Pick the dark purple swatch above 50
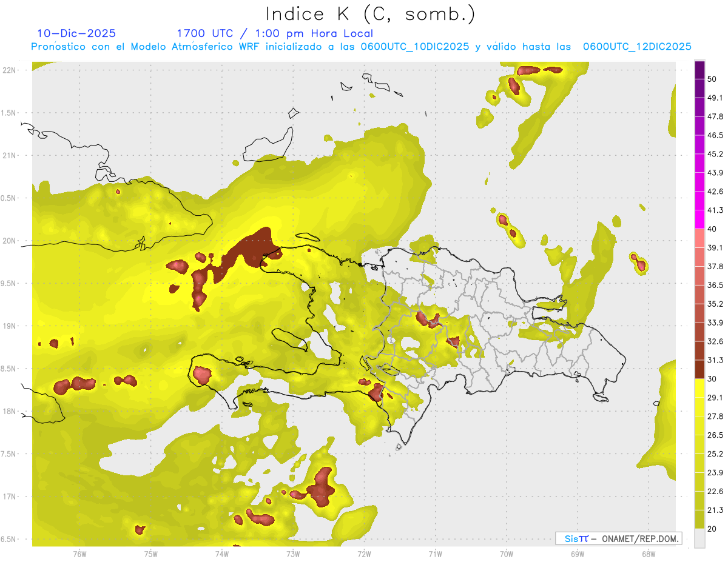This screenshot has width=728, height=562. pos(699,70)
